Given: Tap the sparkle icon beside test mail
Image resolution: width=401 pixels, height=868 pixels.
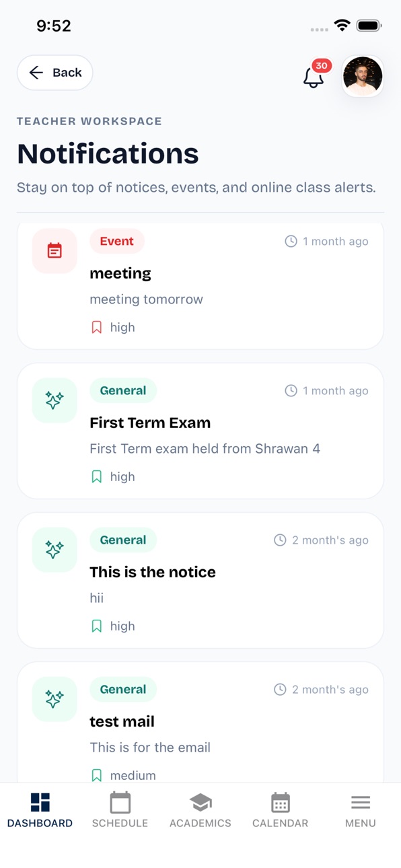Looking at the screenshot, I should [x=54, y=699].
